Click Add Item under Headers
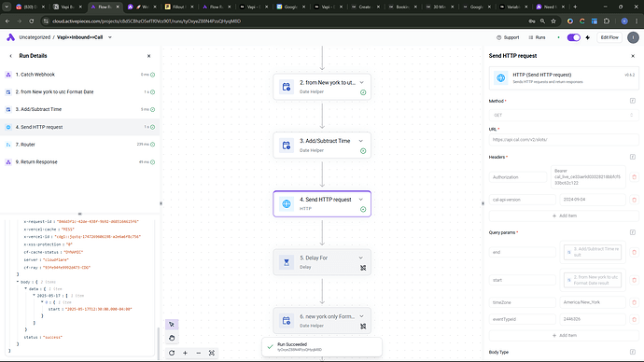 565,216
